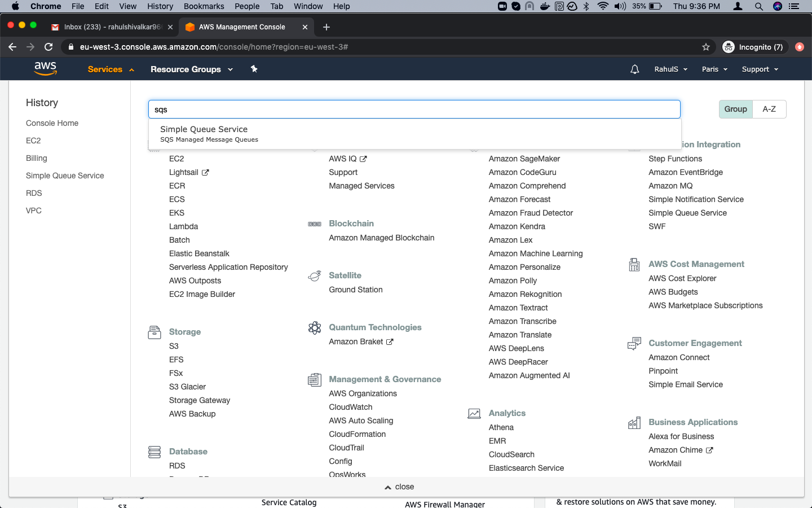Open CloudWatch service link
The height and width of the screenshot is (508, 812).
pyautogui.click(x=350, y=407)
